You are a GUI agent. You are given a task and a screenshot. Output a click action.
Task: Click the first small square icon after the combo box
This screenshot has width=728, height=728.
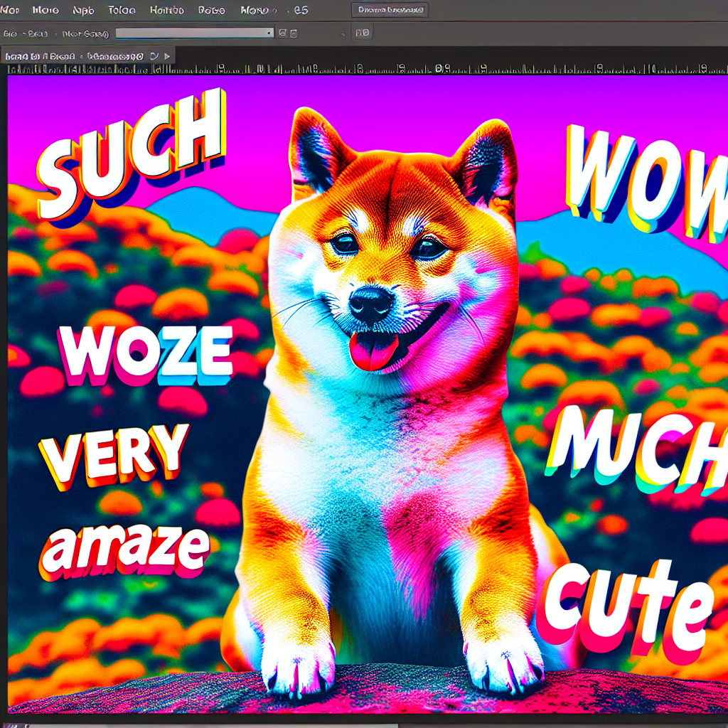point(282,33)
